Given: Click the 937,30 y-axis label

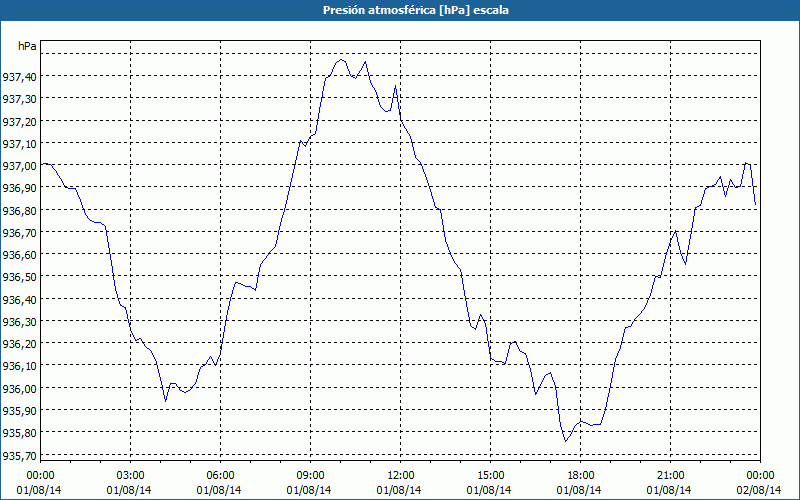Looking at the screenshot, I should pyautogui.click(x=19, y=99).
